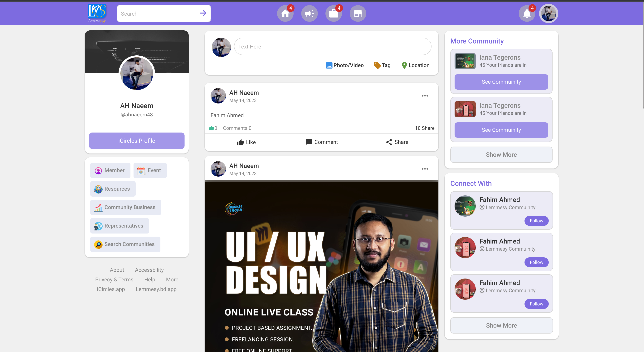644x352 pixels.
Task: Open the 10 Share count
Action: (425, 128)
